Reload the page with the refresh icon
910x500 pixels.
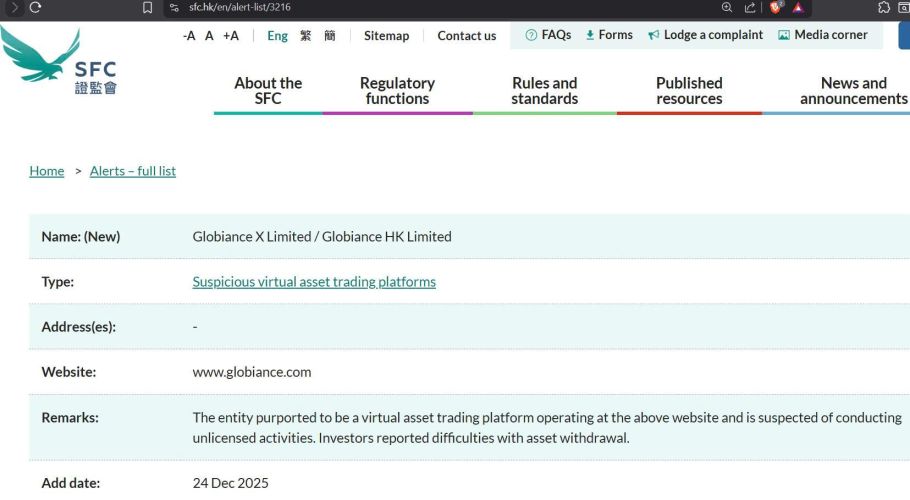pyautogui.click(x=36, y=7)
